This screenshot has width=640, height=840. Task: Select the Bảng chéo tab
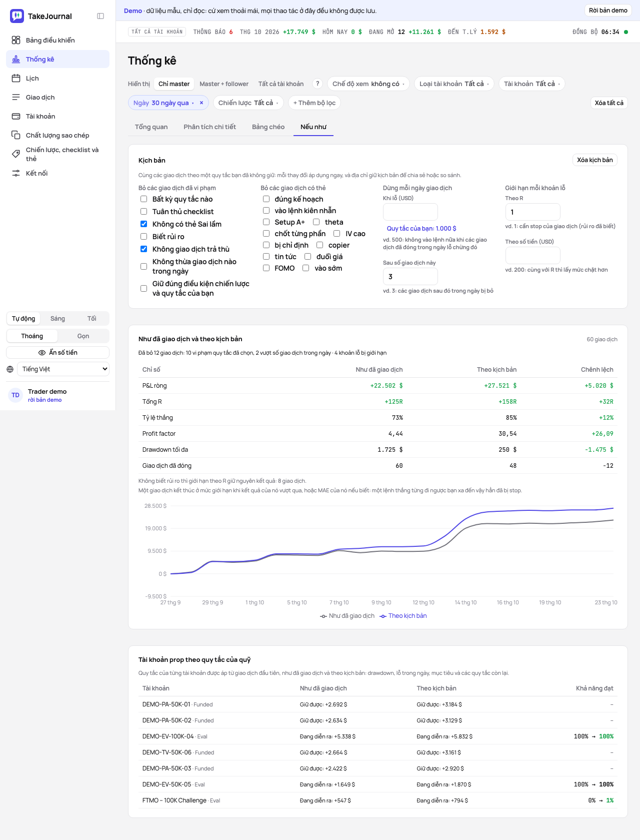click(x=268, y=127)
